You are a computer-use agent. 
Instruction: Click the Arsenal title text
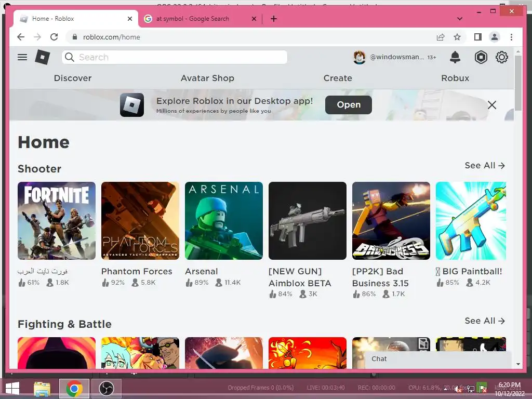click(x=202, y=271)
